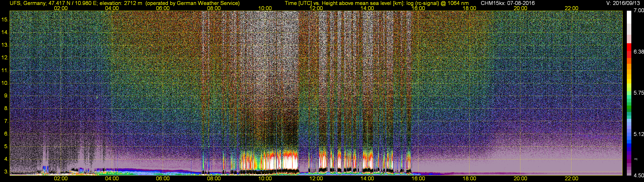
Task: Click the height axis label '9.'
Action: coord(6,96)
